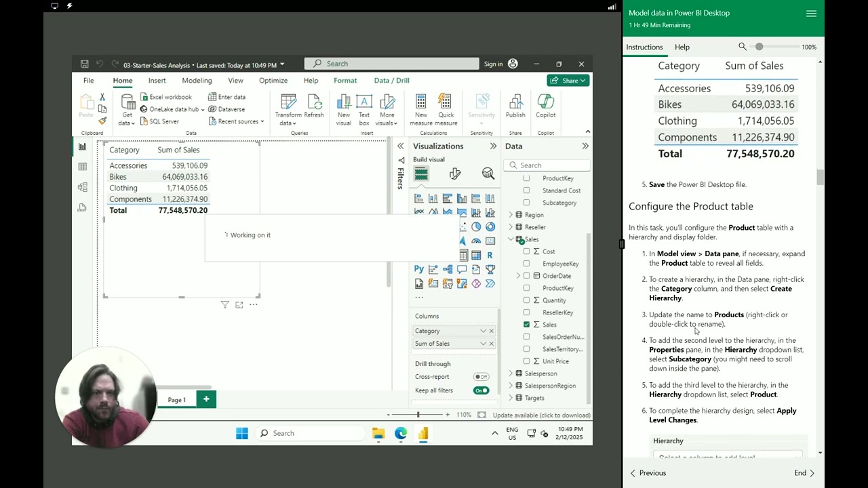Open the Help tab in lab panel
The height and width of the screenshot is (488, 868).
coord(682,47)
